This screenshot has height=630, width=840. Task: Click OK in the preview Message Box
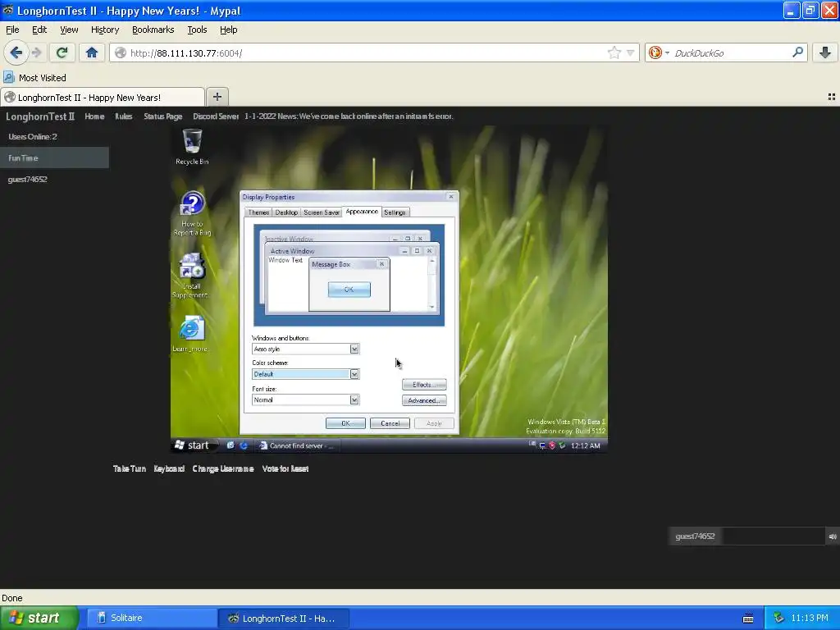[349, 290]
